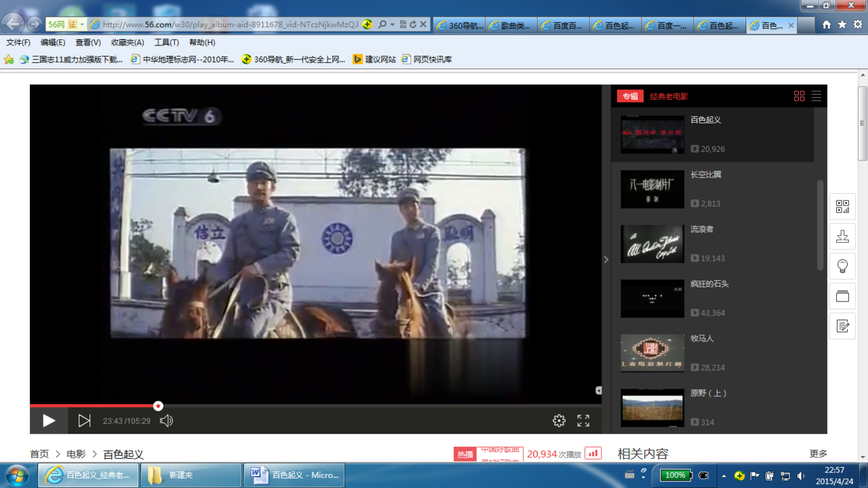
Task: Open the Windows Start button
Action: 16,474
